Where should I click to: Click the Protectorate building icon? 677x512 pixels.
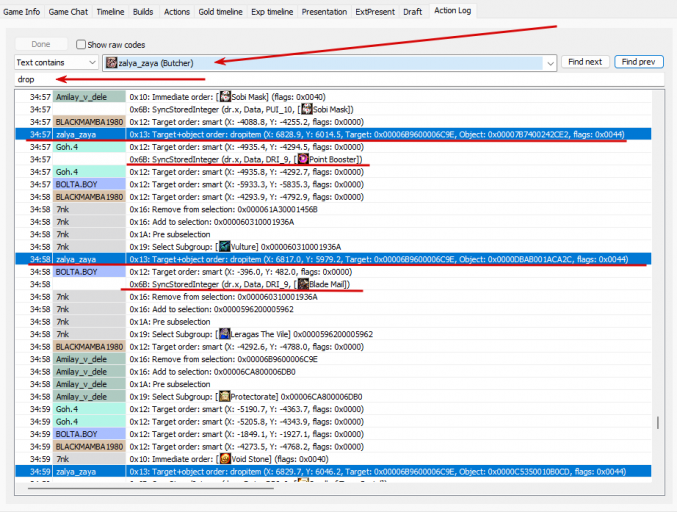click(225, 396)
